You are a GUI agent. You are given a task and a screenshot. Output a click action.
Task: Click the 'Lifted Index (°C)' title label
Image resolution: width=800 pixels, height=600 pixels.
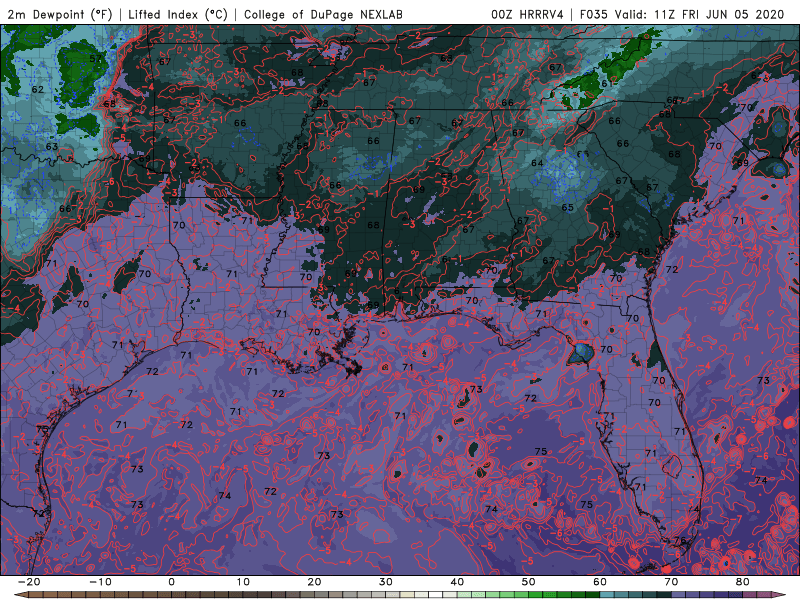178,14
